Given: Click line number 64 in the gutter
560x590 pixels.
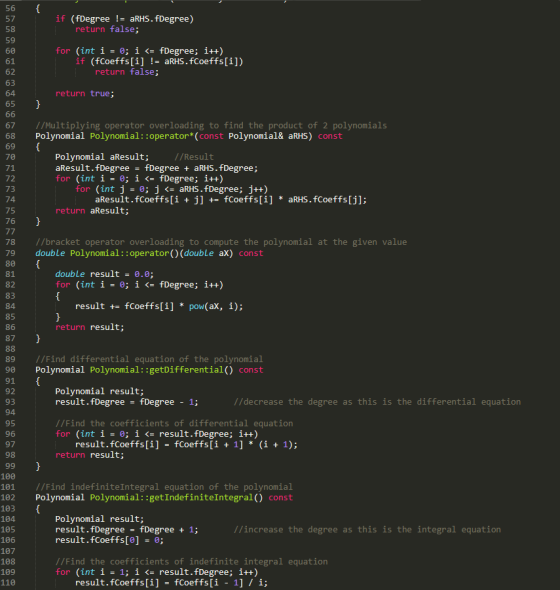Looking at the screenshot, I should (10, 93).
